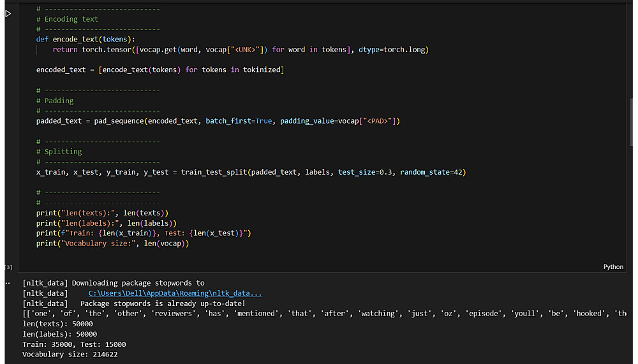Click on the '# Padding' comment

coord(55,101)
